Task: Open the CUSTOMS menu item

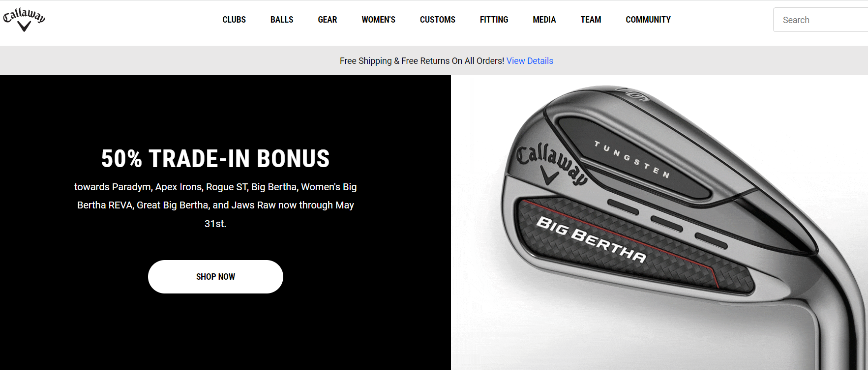Action: point(438,20)
